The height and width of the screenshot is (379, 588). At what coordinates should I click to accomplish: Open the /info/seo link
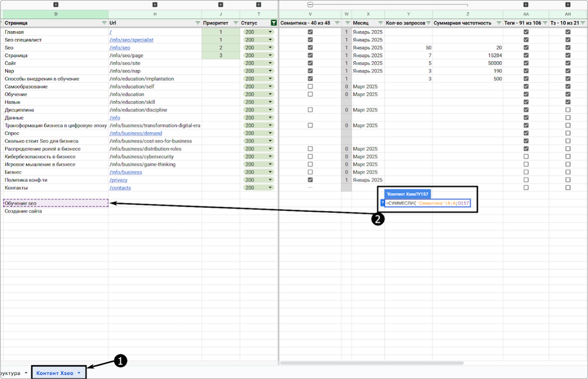coord(120,48)
